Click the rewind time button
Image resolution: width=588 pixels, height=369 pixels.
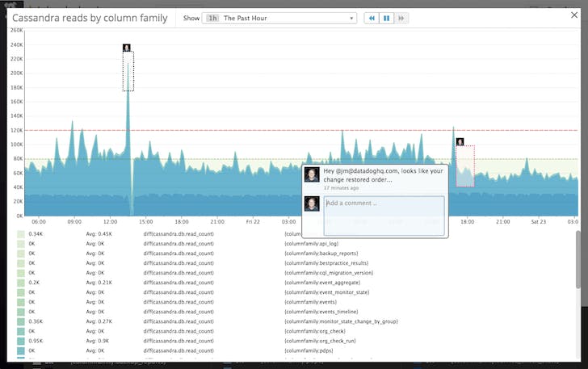click(372, 18)
